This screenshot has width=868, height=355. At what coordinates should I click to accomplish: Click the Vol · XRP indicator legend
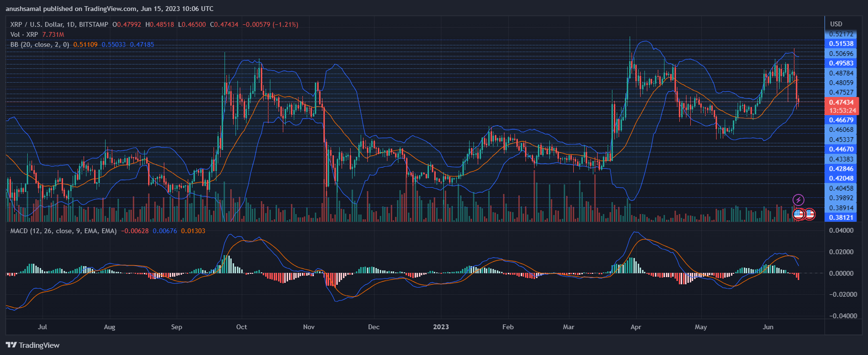coord(24,34)
